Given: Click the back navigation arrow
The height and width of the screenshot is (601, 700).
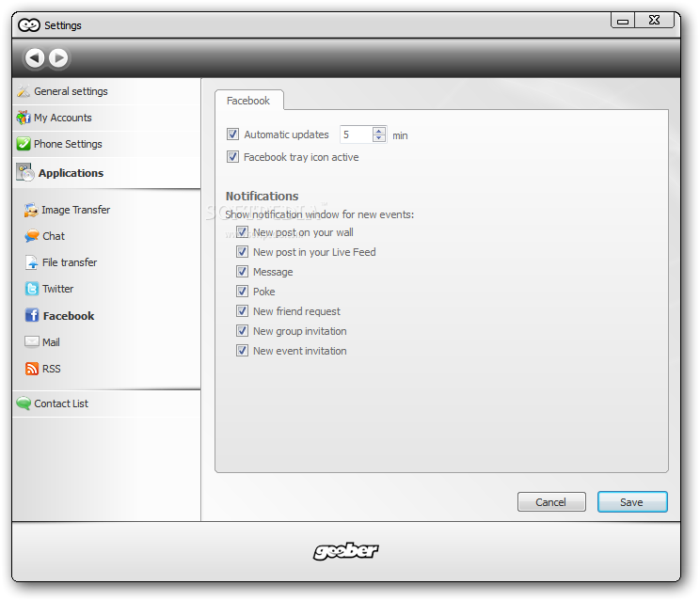Looking at the screenshot, I should click(35, 57).
